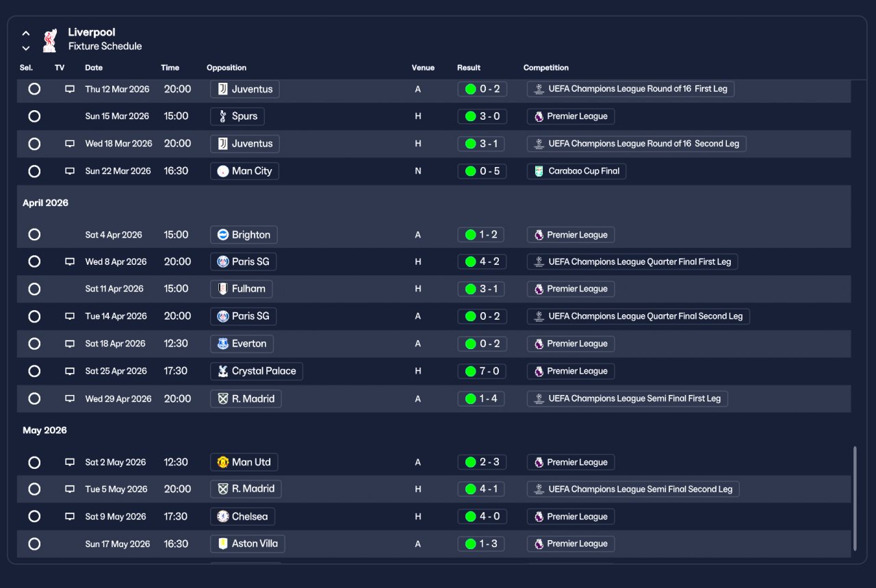Open UEFA Champions League Quarter Final Second Leg
The width and height of the screenshot is (876, 588).
[x=639, y=316]
